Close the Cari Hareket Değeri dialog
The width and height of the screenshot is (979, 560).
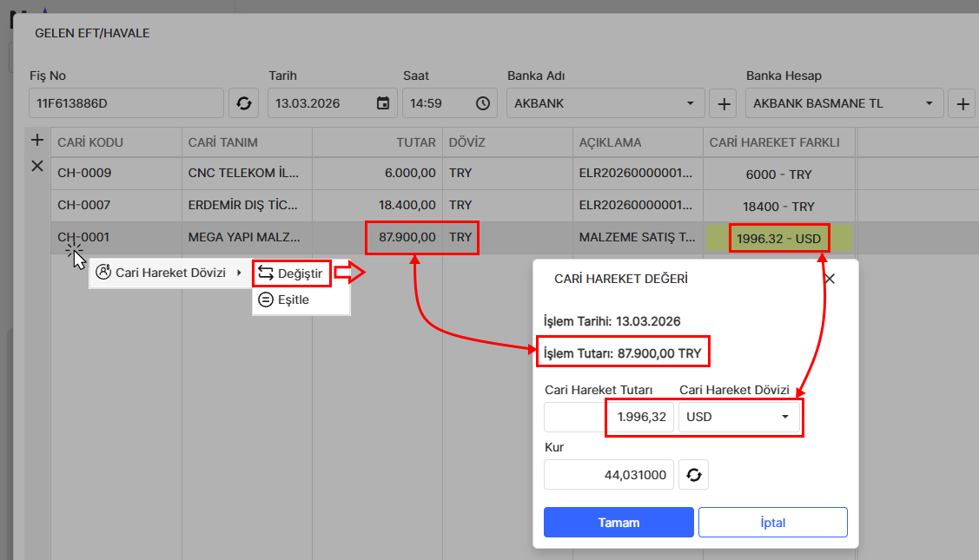tap(829, 279)
